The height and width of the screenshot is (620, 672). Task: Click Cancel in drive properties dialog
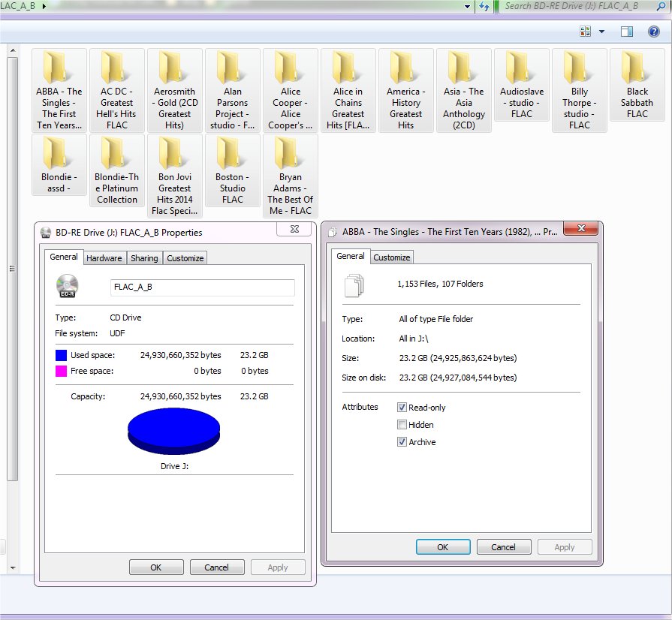tap(217, 567)
